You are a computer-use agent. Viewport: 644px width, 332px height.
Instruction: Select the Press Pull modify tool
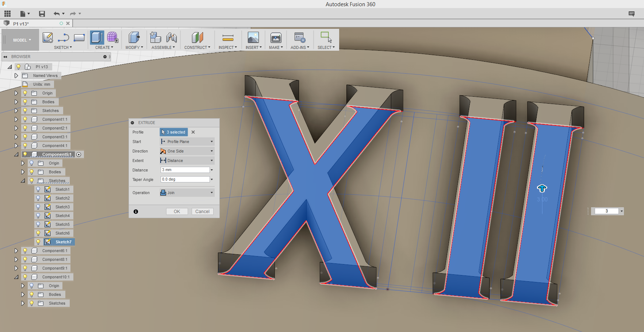click(x=134, y=37)
